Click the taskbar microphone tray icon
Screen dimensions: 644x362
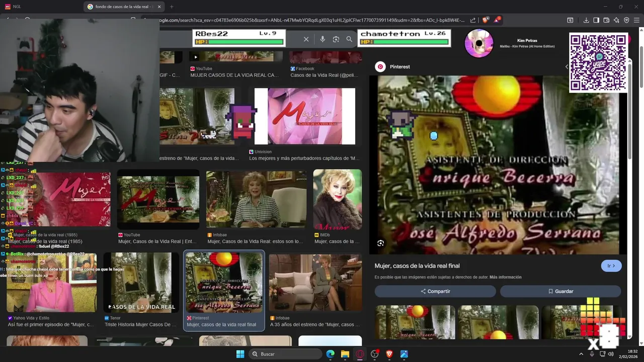(592, 354)
